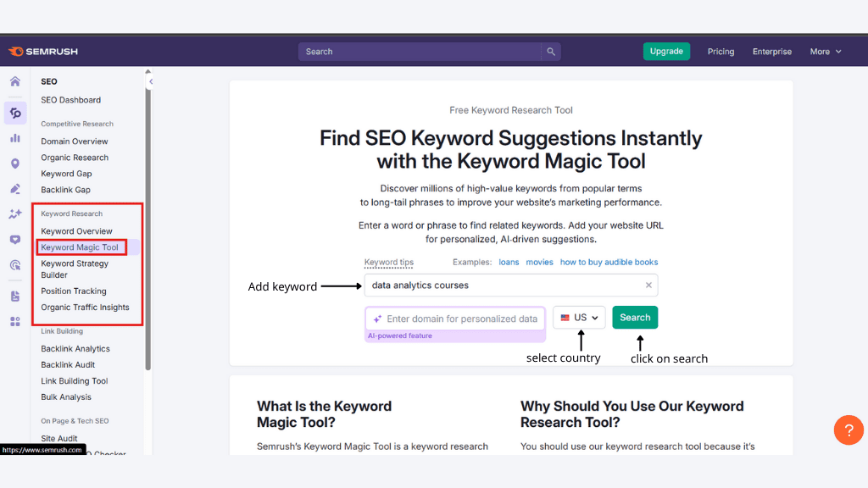Open the Content pencil icon in rail
This screenshot has width=868, height=488.
click(15, 189)
